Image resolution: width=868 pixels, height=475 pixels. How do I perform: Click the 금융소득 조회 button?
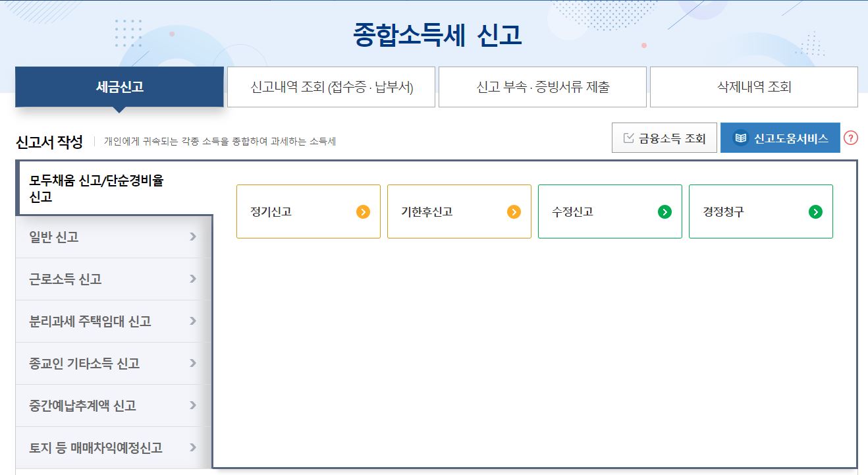(664, 138)
